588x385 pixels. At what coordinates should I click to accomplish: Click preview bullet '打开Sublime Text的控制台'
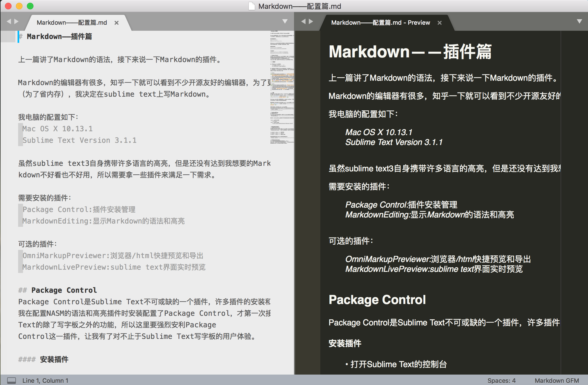coord(398,364)
